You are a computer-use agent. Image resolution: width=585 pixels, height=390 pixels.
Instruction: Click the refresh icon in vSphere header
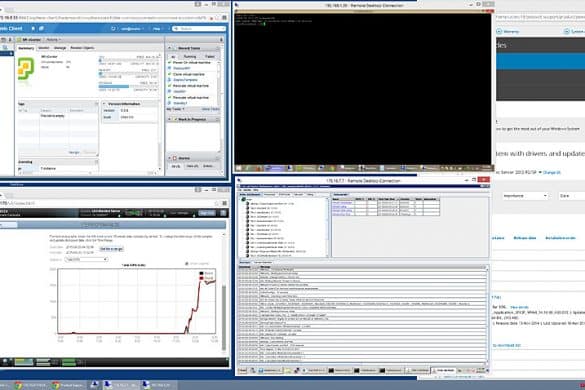(113, 28)
